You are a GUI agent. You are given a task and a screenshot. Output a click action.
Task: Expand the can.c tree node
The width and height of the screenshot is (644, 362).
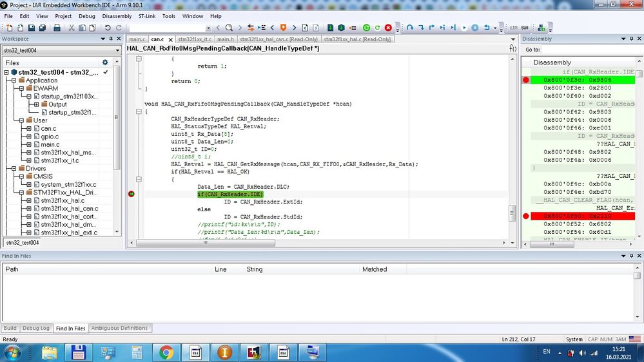pos(29,128)
